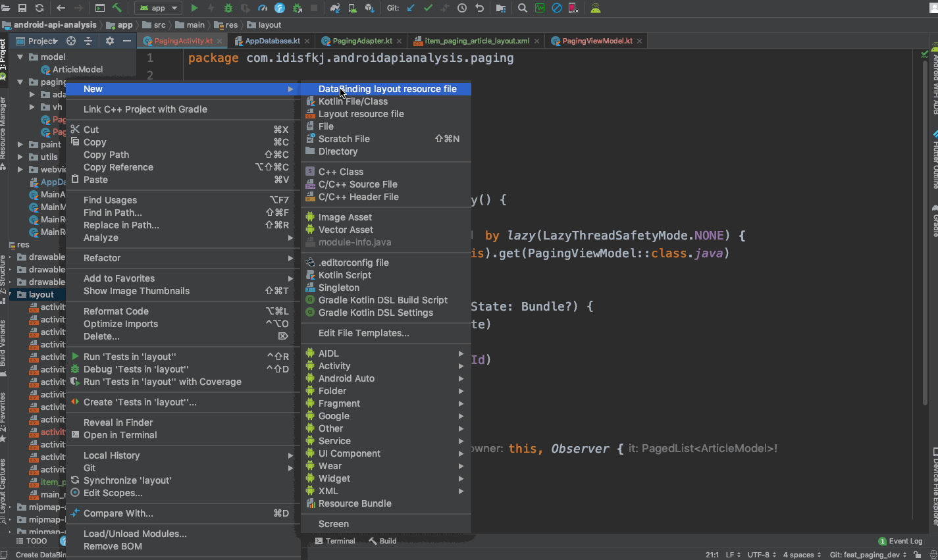Open the Project view selector dropdown
Image resolution: width=938 pixels, height=560 pixels.
point(43,41)
